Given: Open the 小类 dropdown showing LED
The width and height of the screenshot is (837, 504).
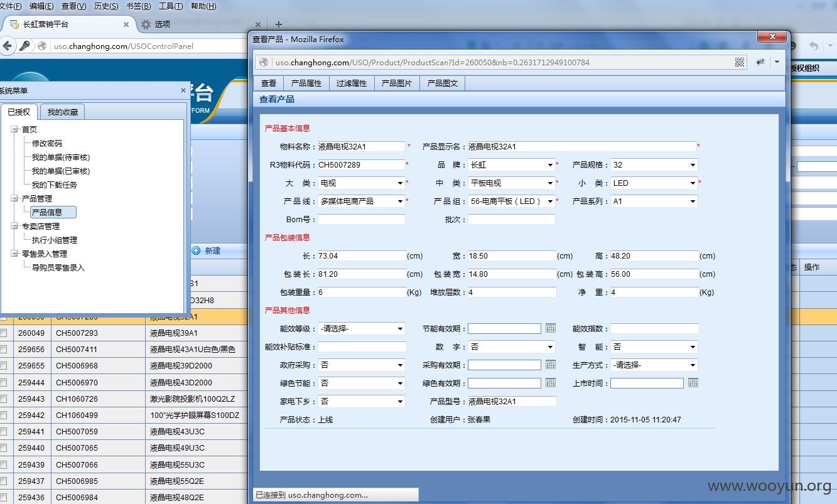Looking at the screenshot, I should tap(654, 183).
